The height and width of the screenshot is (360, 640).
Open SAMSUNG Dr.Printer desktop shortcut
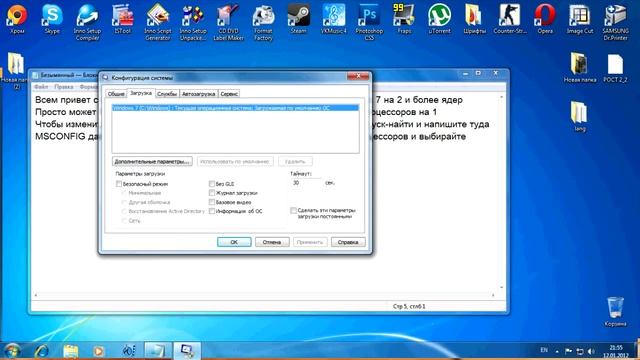(x=615, y=22)
